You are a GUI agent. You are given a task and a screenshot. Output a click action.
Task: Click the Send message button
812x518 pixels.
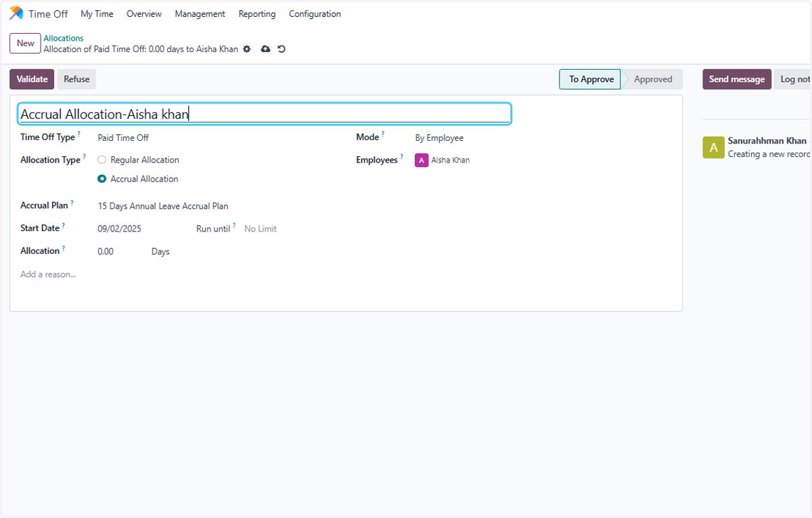pyautogui.click(x=737, y=79)
